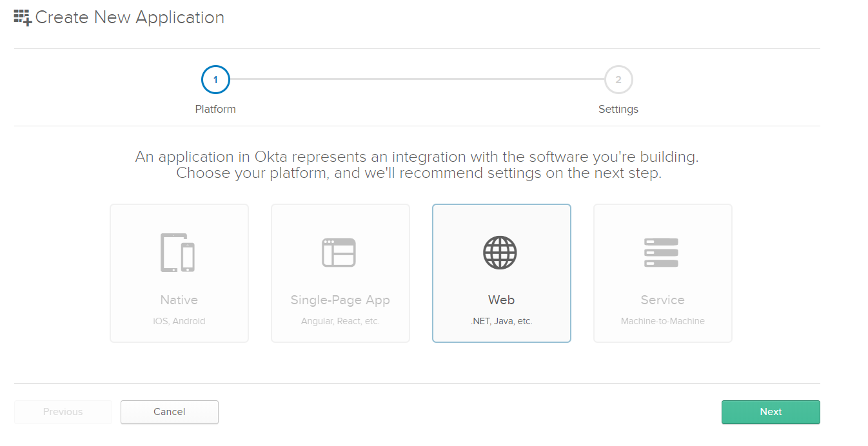Click the Web globe icon
This screenshot has height=446, width=868.
(x=500, y=252)
